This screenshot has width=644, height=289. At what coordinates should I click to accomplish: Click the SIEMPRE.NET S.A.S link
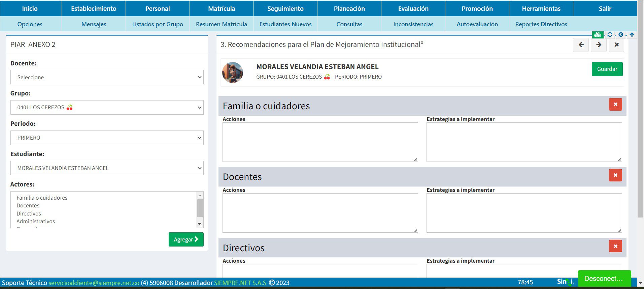coord(240,283)
